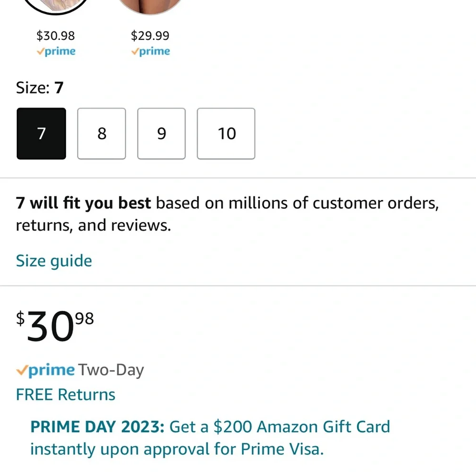Choose size 9 option
The image size is (476, 476).
coord(161,134)
